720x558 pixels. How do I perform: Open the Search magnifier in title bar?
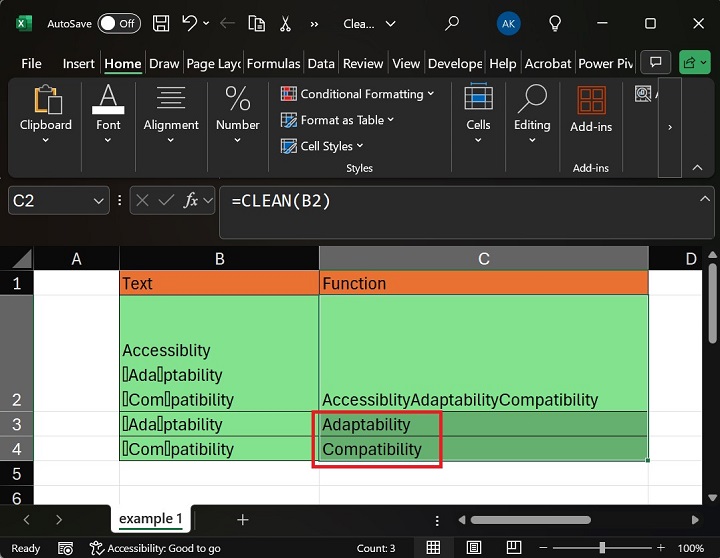point(452,23)
